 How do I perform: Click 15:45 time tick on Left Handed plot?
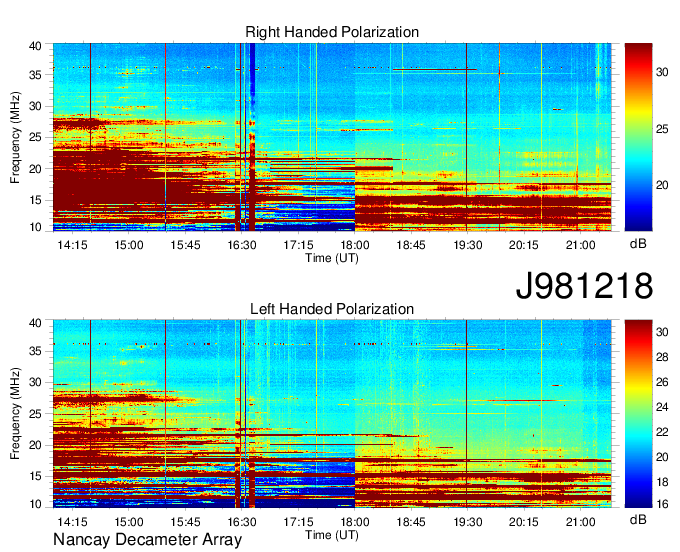click(x=185, y=522)
